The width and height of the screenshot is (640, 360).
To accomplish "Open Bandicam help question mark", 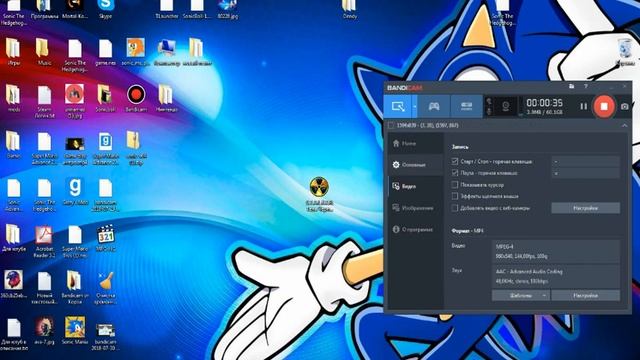I will coord(585,87).
